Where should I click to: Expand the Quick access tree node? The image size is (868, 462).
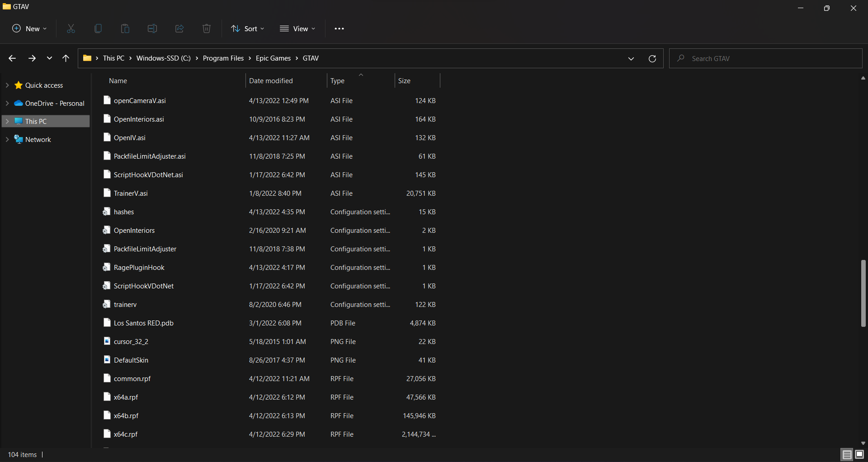click(x=7, y=85)
